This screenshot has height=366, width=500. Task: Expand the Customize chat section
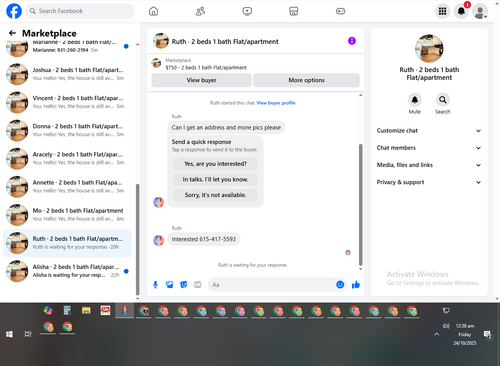[429, 131]
